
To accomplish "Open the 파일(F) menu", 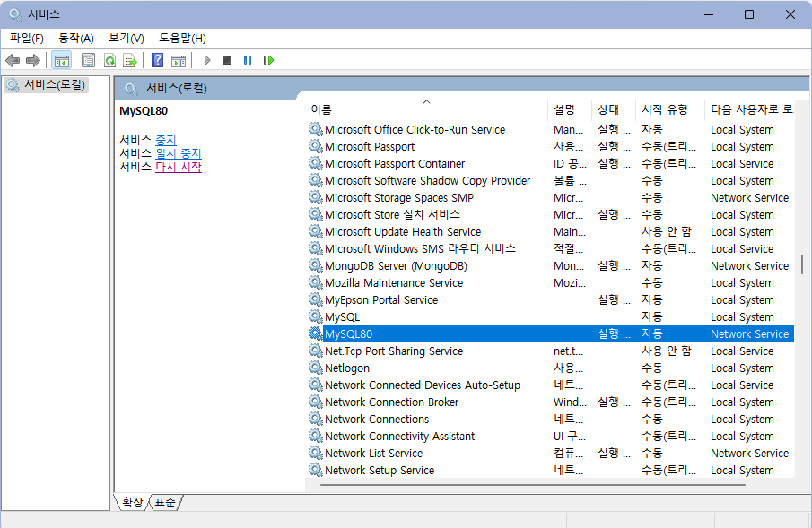I will pos(26,39).
